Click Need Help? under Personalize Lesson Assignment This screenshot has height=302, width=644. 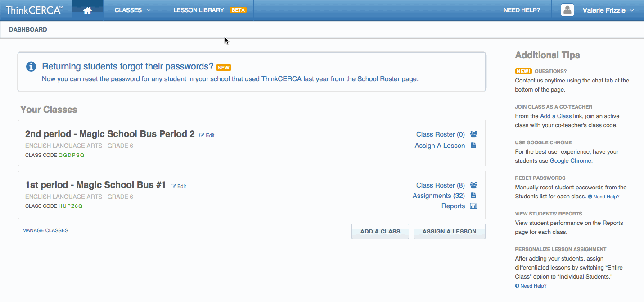pyautogui.click(x=531, y=286)
